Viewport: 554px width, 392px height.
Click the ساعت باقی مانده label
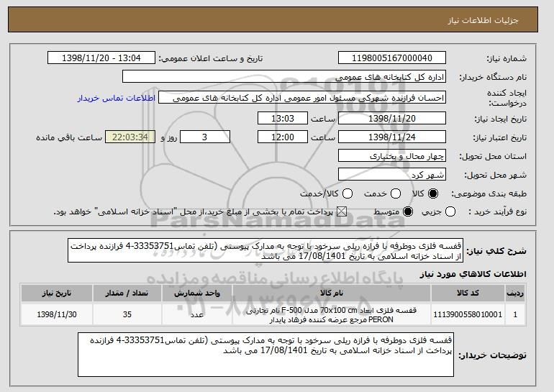pos(69,137)
